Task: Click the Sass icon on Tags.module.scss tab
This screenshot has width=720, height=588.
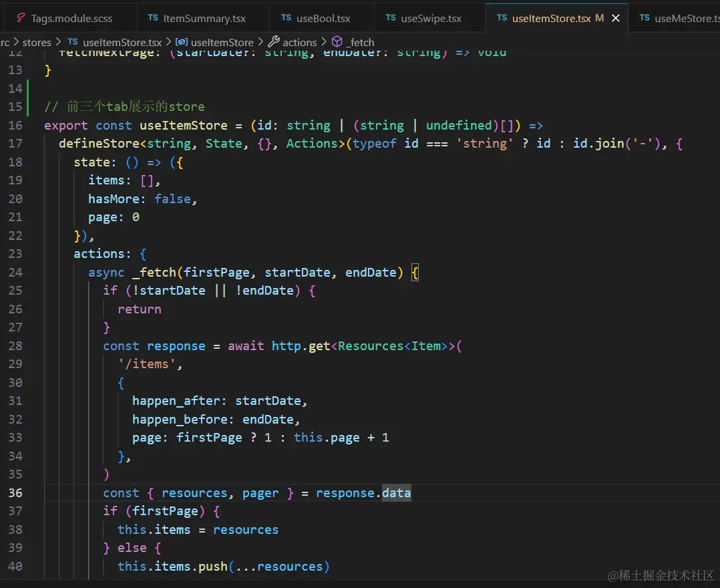Action: click(x=21, y=18)
